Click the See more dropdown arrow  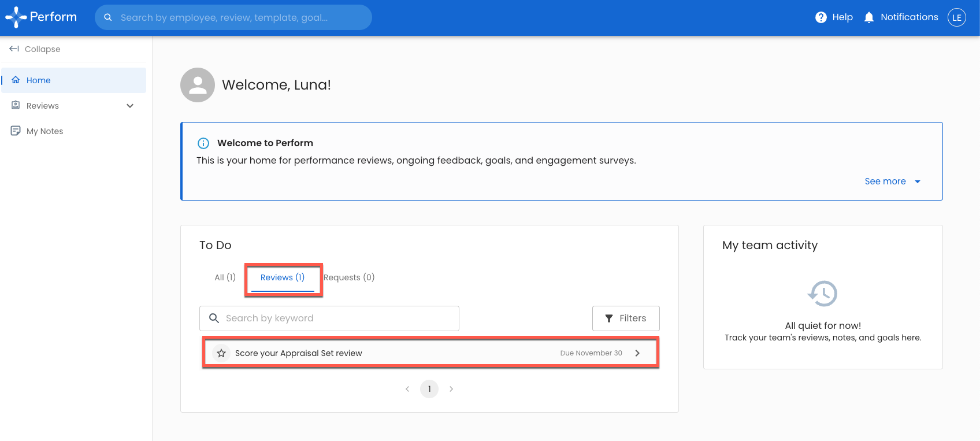click(x=917, y=181)
